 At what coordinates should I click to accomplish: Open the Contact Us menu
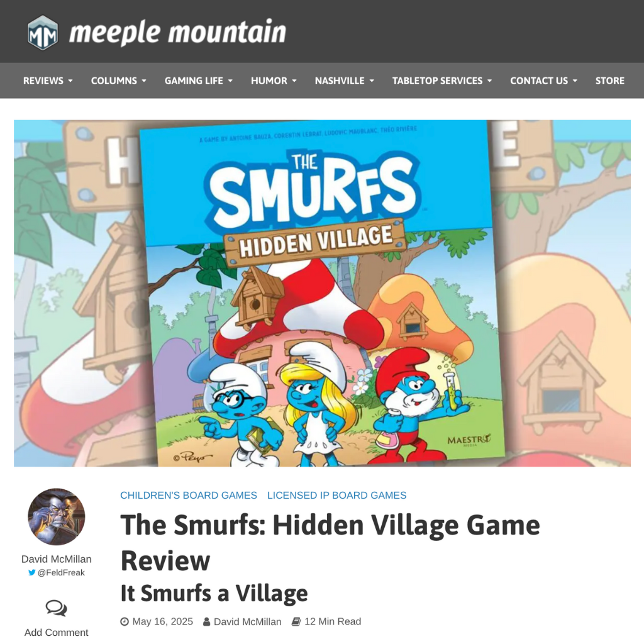pos(544,81)
